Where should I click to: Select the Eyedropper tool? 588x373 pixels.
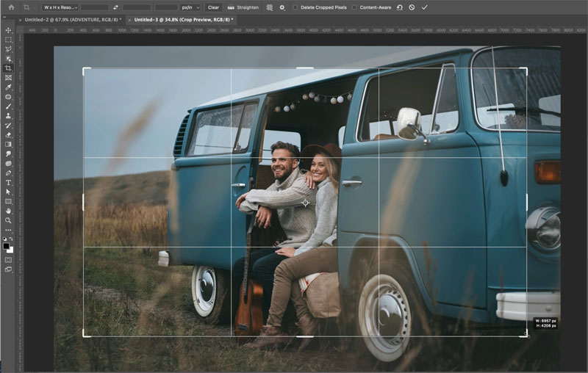pos(8,87)
